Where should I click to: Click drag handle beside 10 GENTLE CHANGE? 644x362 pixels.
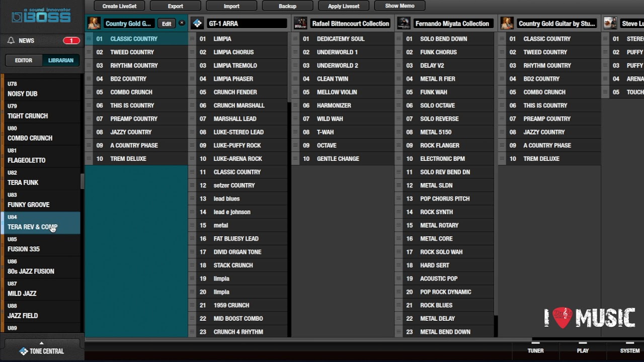pos(295,158)
